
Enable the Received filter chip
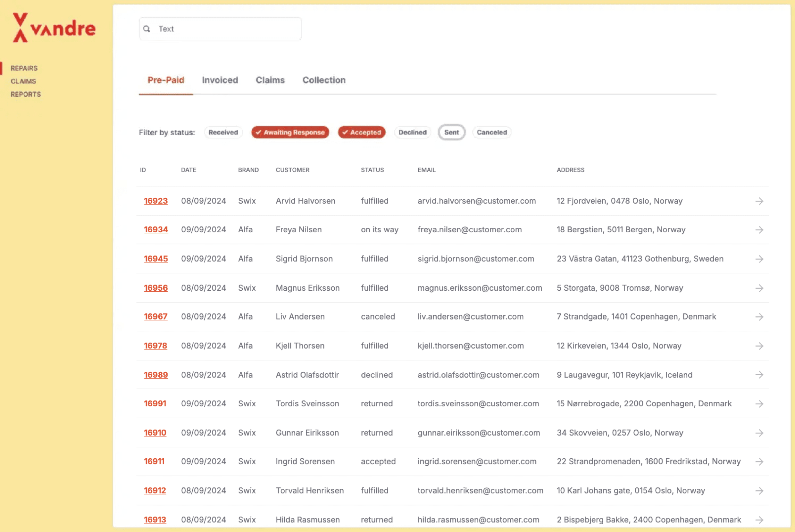[223, 132]
